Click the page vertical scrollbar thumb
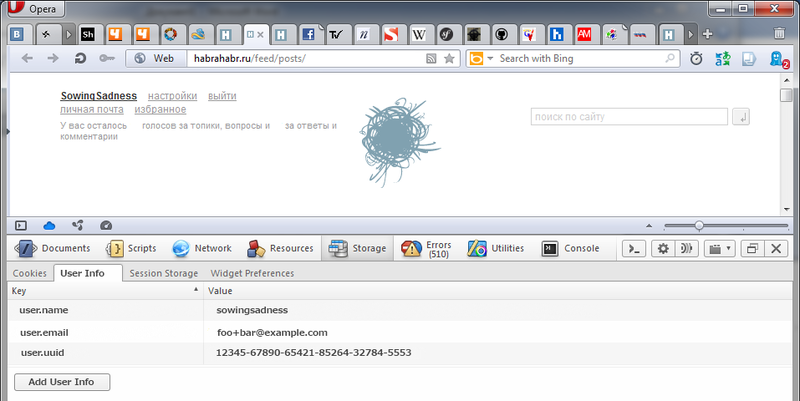Image resolution: width=800 pixels, height=401 pixels. click(x=786, y=95)
